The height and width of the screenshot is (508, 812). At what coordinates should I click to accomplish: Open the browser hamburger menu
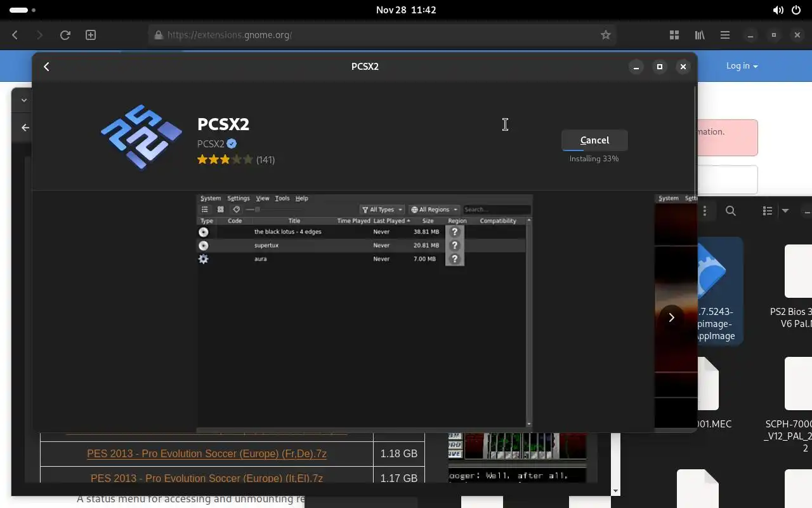pos(725,36)
